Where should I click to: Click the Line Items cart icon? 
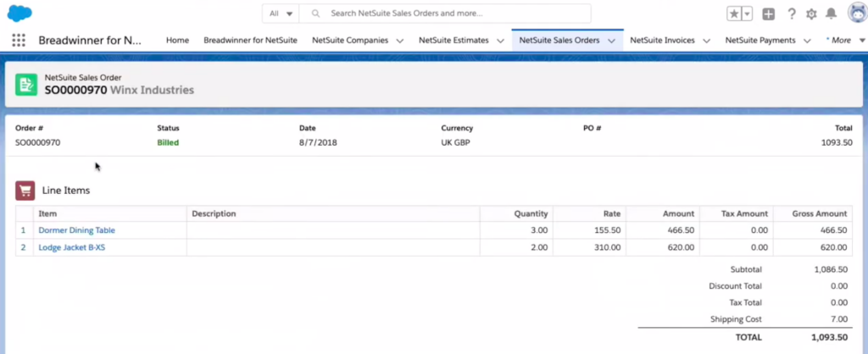click(x=25, y=191)
